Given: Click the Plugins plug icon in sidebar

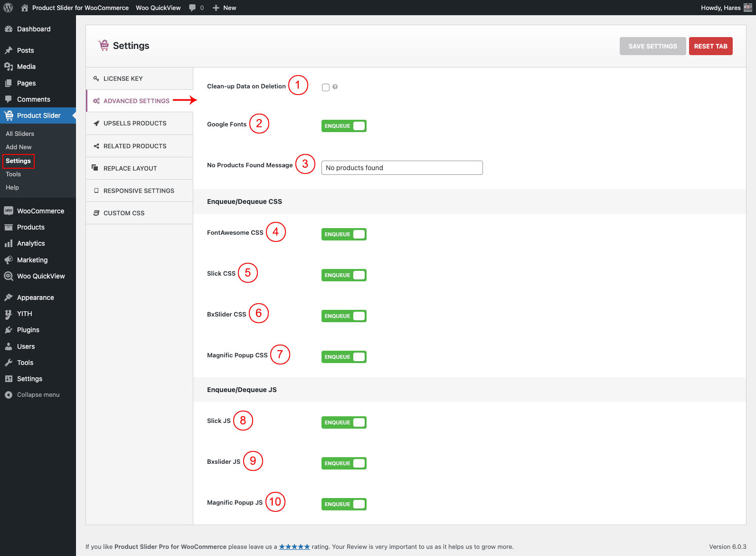Looking at the screenshot, I should 9,330.
